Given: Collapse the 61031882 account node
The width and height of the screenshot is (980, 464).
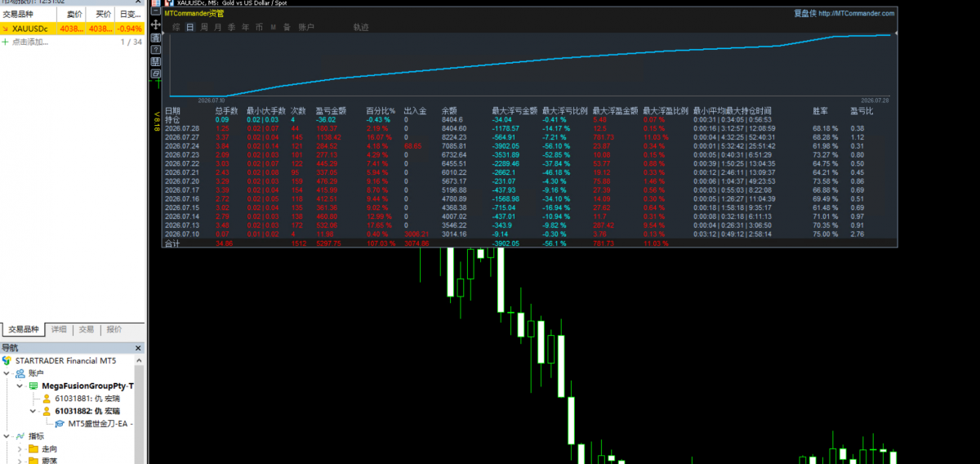Looking at the screenshot, I should 33,411.
